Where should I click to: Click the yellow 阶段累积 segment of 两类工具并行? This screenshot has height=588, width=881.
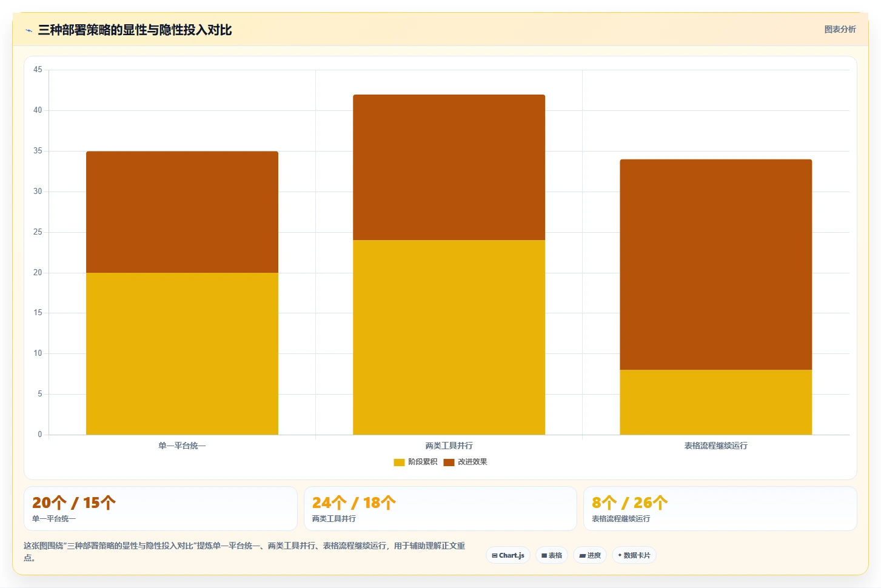pyautogui.click(x=449, y=337)
